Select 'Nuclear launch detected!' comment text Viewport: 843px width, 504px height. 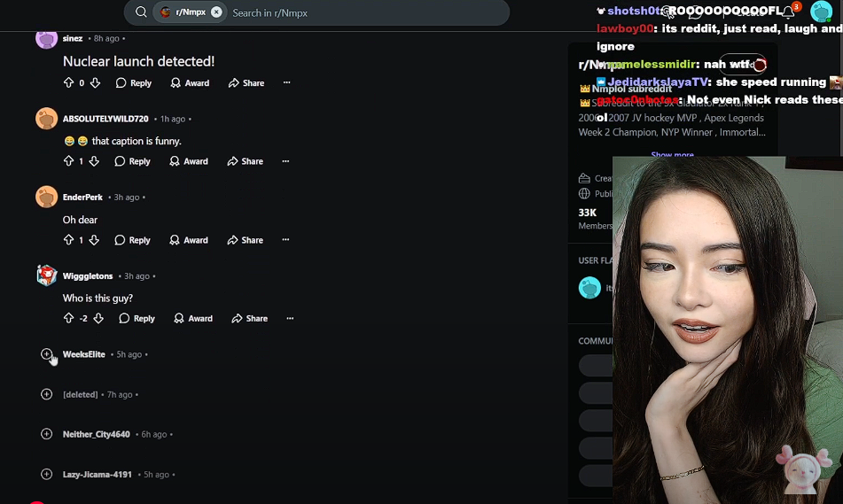coord(138,61)
